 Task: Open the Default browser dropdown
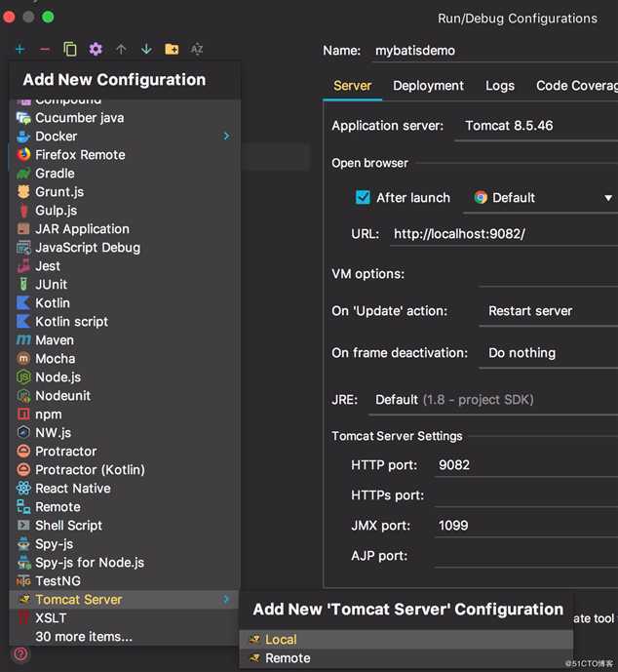point(540,198)
